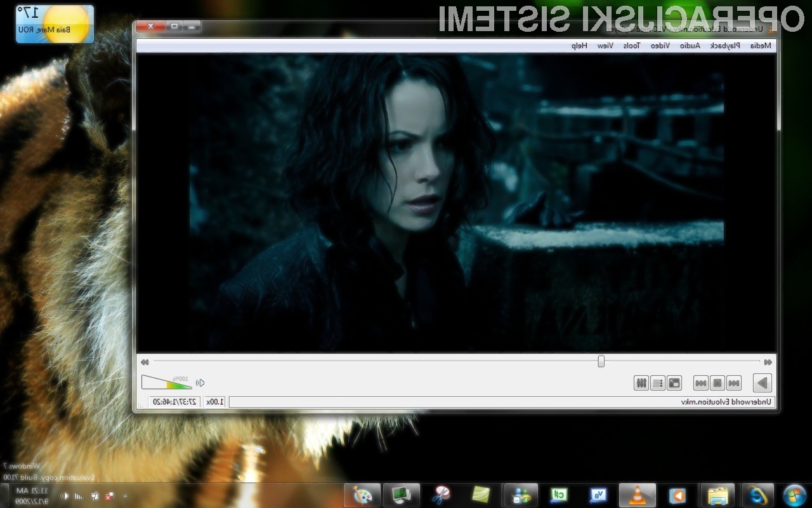This screenshot has height=508, width=812.
Task: Launch Internet Explorer from the taskbar
Action: click(x=757, y=495)
